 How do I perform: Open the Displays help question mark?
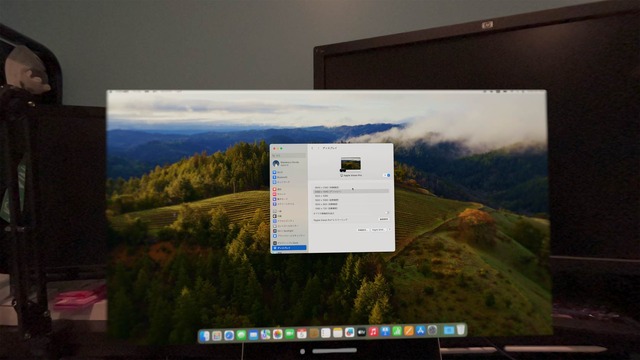tap(390, 230)
